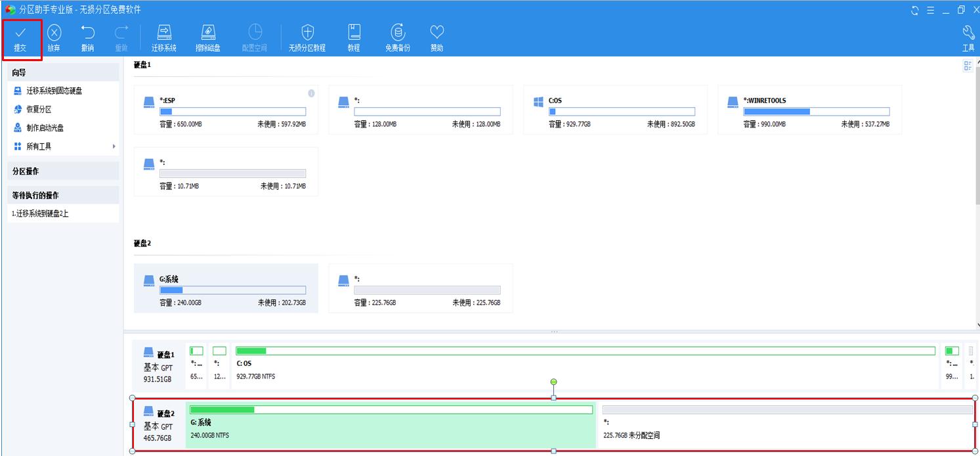Open the hamburger menu in title bar

931,11
